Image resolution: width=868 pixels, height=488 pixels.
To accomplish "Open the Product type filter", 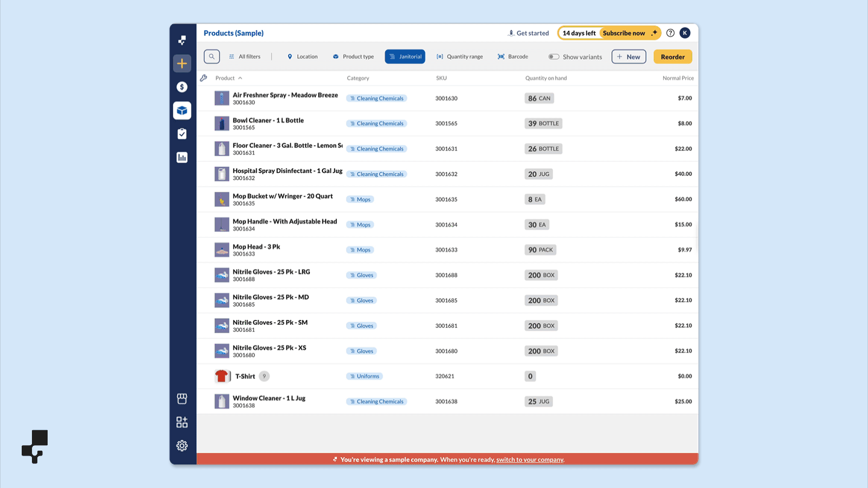I will (353, 56).
